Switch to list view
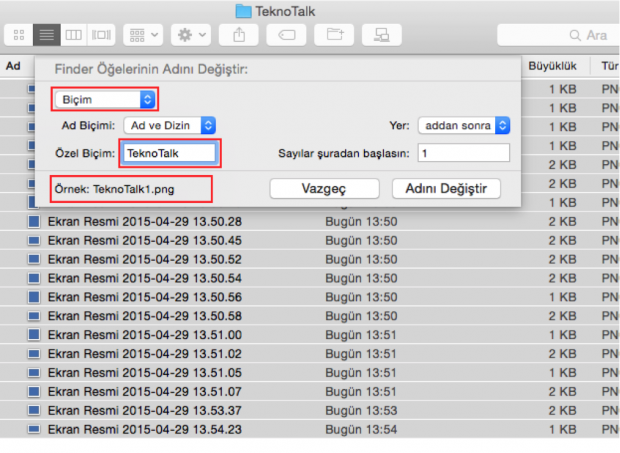Viewport: 620px width, 453px height. tap(47, 35)
